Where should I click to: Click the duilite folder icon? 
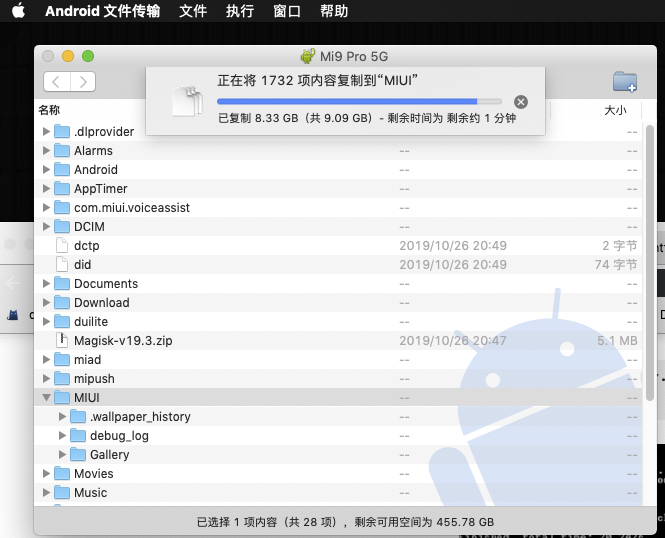62,321
